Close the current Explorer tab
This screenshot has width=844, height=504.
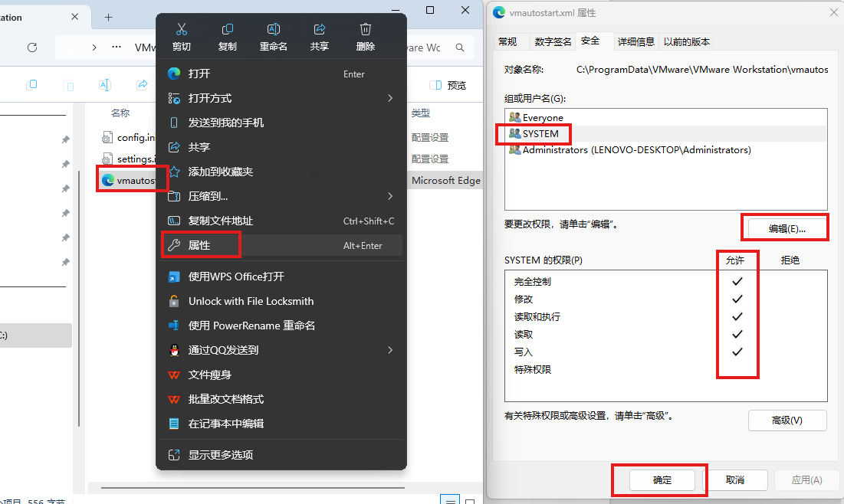[75, 17]
